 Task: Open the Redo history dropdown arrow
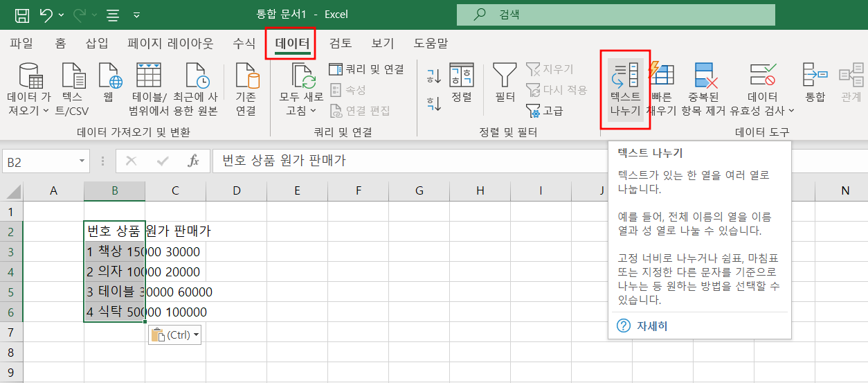94,15
